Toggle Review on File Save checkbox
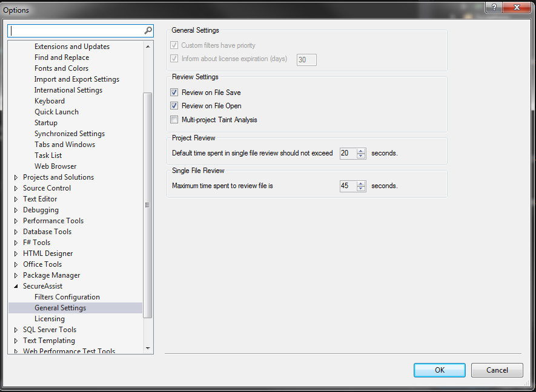This screenshot has width=536, height=392. (174, 93)
